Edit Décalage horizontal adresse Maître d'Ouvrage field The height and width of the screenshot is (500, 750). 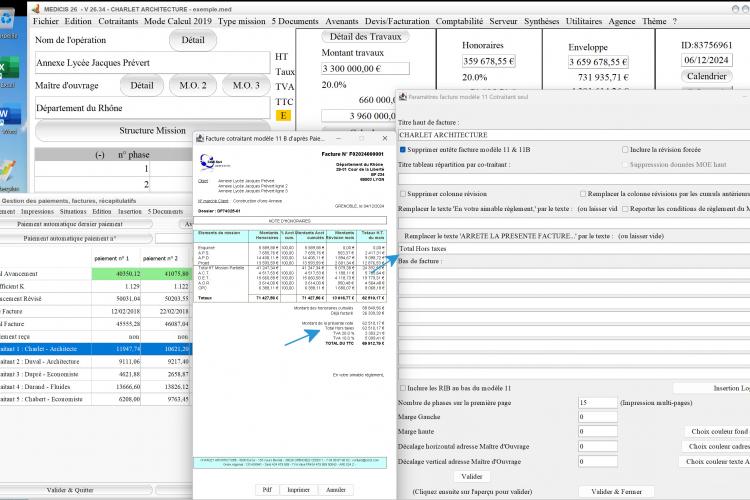[597, 446]
